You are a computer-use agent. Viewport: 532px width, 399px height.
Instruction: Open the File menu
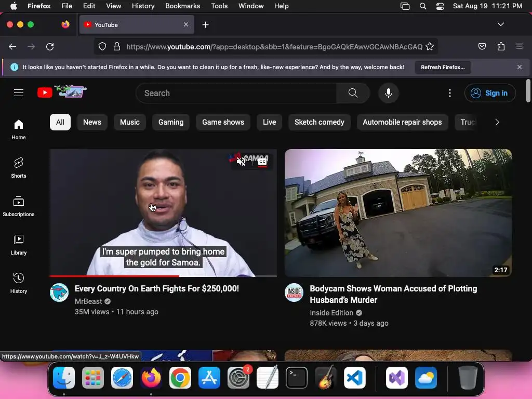(x=66, y=6)
